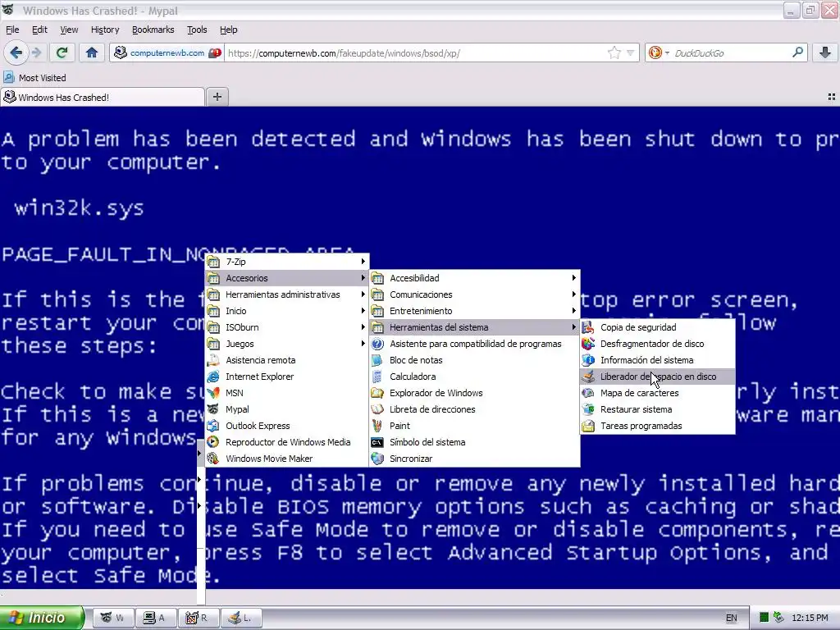The image size is (840, 630).
Task: Launch Paint from Accesorios menu
Action: 475,426
